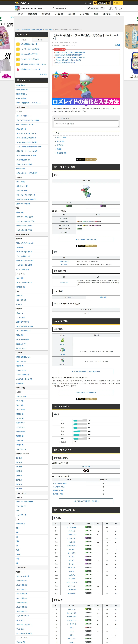Click the Game8 logo in the header

coord(22,3)
